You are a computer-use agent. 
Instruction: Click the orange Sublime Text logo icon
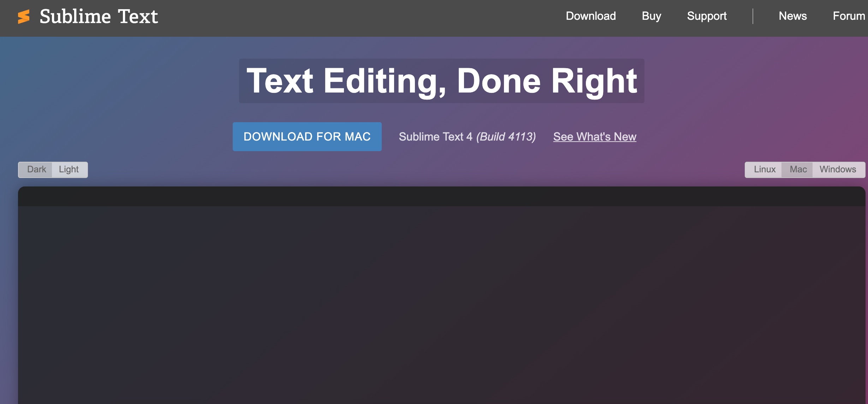click(x=24, y=17)
